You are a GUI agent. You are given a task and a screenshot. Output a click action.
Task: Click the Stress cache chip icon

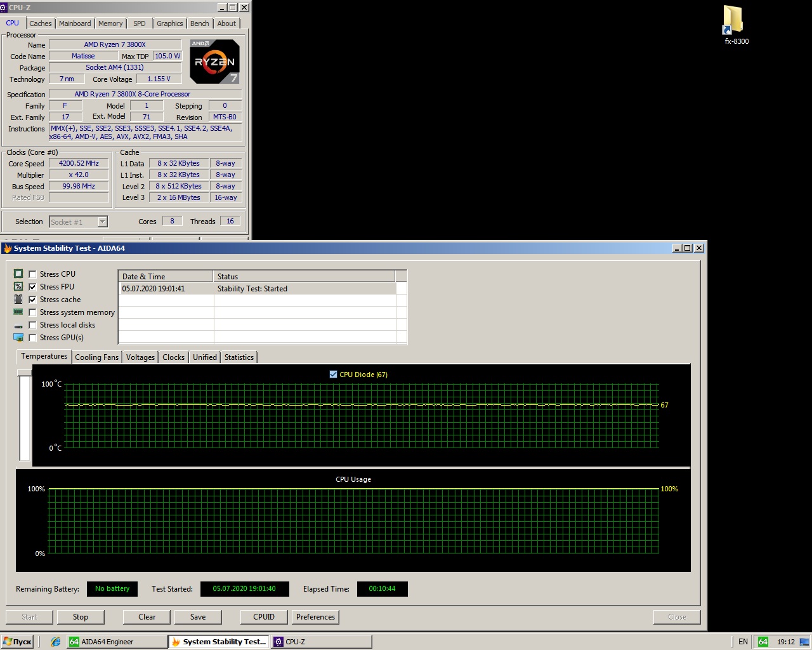click(18, 300)
